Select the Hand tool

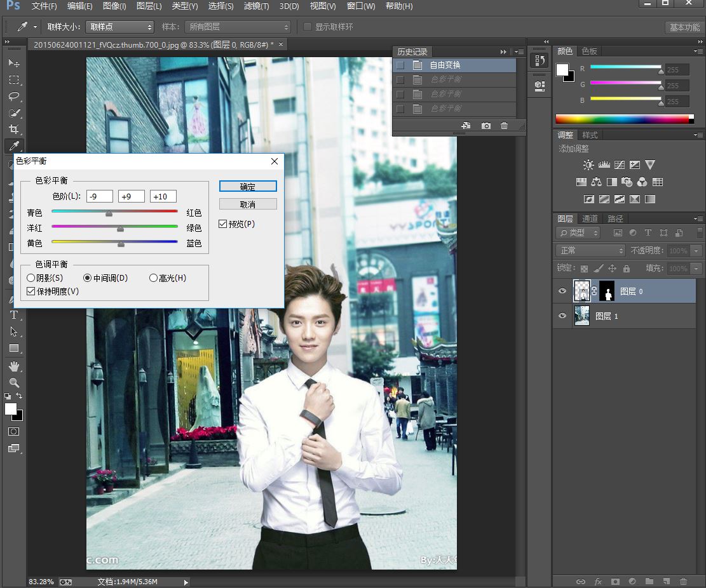tap(13, 366)
